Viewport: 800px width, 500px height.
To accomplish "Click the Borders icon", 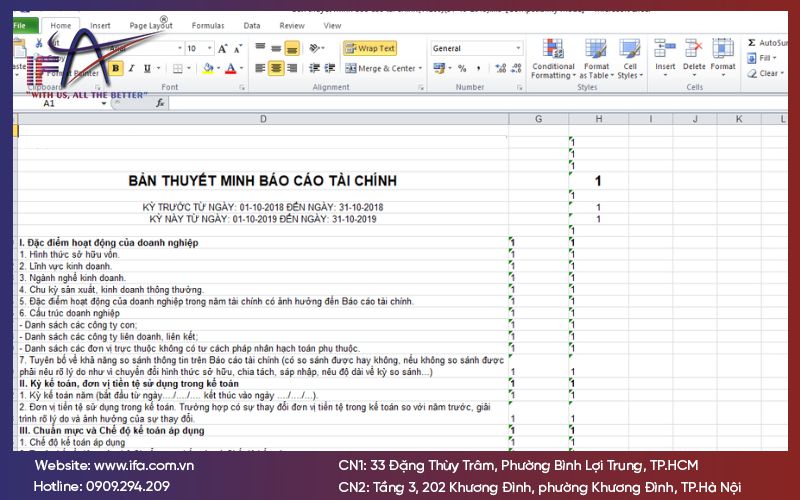I will point(178,68).
